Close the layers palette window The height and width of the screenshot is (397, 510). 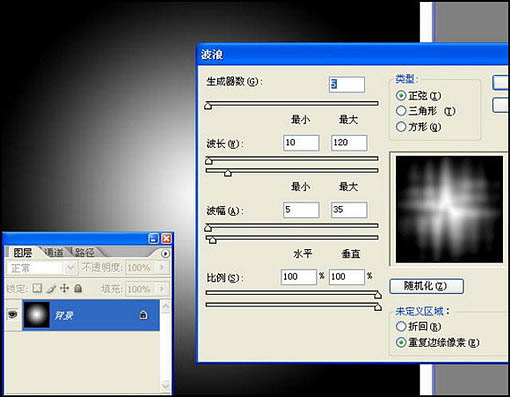[166, 238]
